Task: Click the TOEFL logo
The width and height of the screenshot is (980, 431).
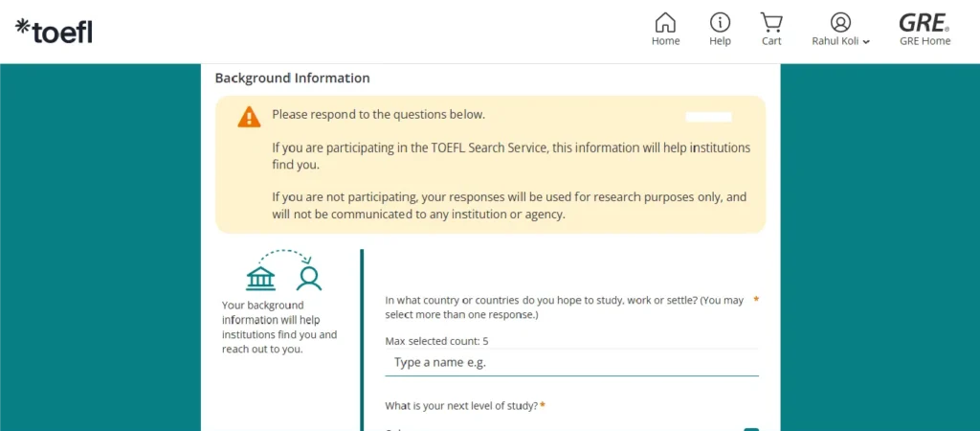Action: 55,31
